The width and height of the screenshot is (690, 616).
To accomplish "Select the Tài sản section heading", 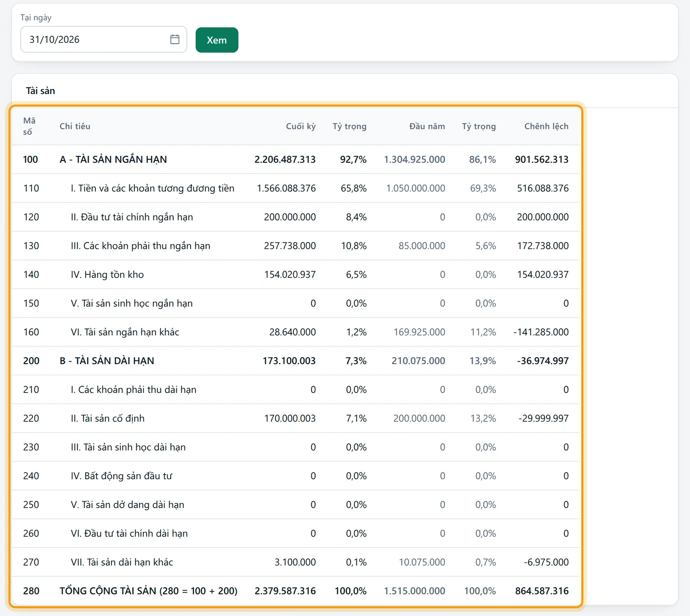I will (x=41, y=91).
